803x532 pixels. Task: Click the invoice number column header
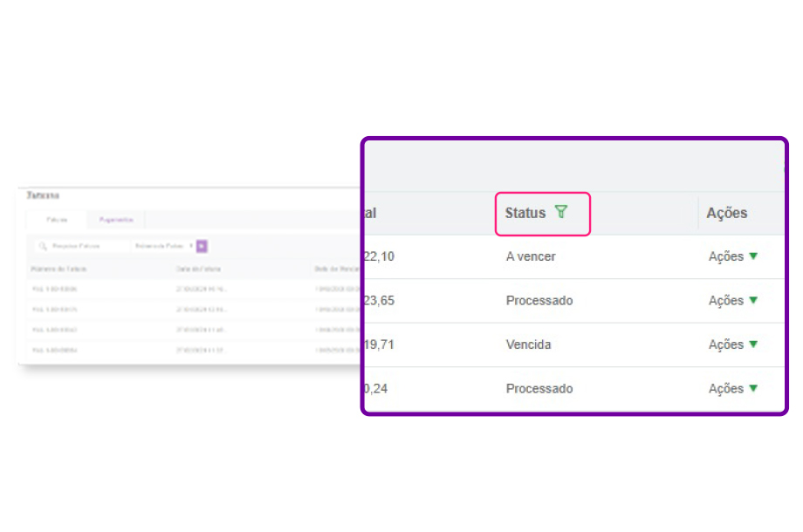tap(58, 269)
